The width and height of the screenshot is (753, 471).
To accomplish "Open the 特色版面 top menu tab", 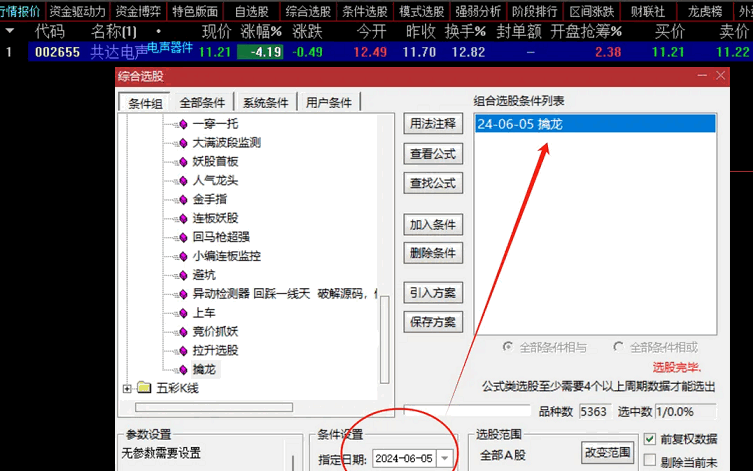I will [x=195, y=11].
